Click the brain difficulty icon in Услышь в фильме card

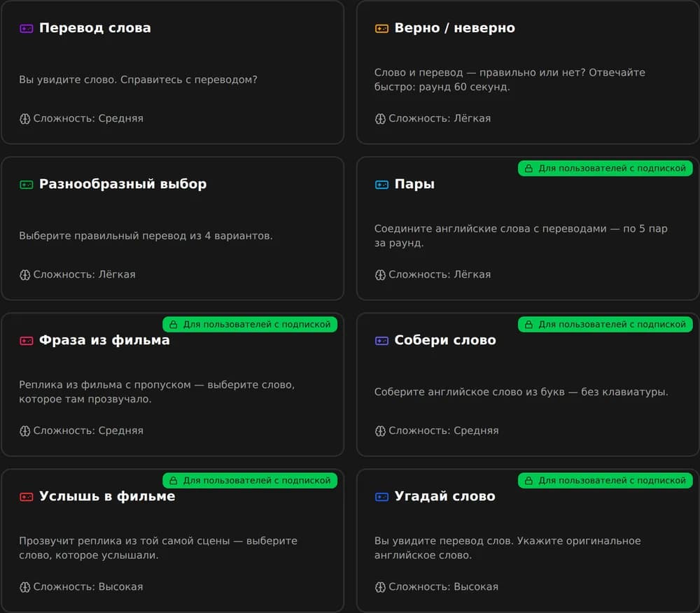[25, 587]
